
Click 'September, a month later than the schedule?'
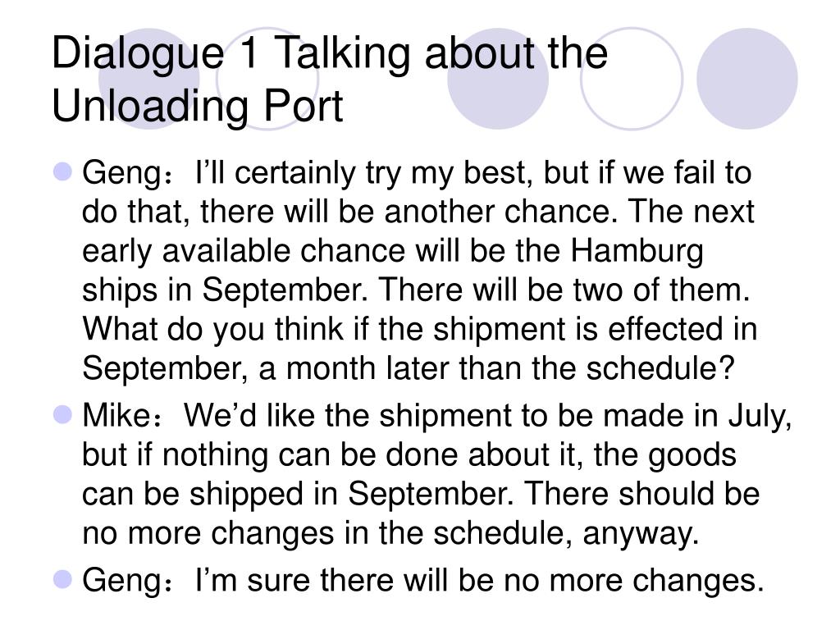click(408, 368)
